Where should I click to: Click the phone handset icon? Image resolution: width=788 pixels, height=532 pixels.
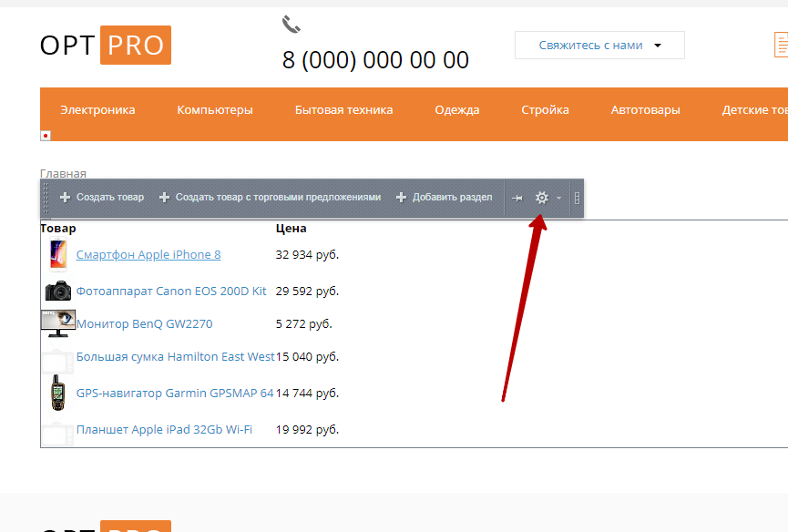tap(291, 24)
